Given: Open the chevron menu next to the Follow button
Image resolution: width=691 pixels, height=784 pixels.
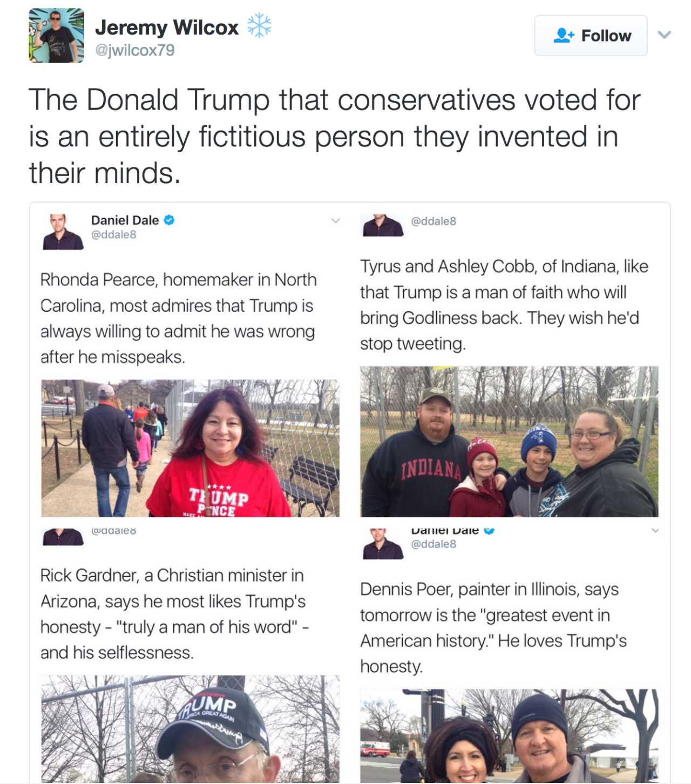Looking at the screenshot, I should (x=664, y=35).
